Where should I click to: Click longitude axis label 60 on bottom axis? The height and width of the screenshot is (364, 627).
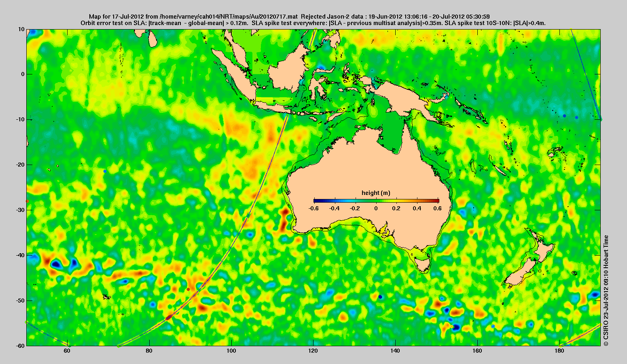click(67, 351)
